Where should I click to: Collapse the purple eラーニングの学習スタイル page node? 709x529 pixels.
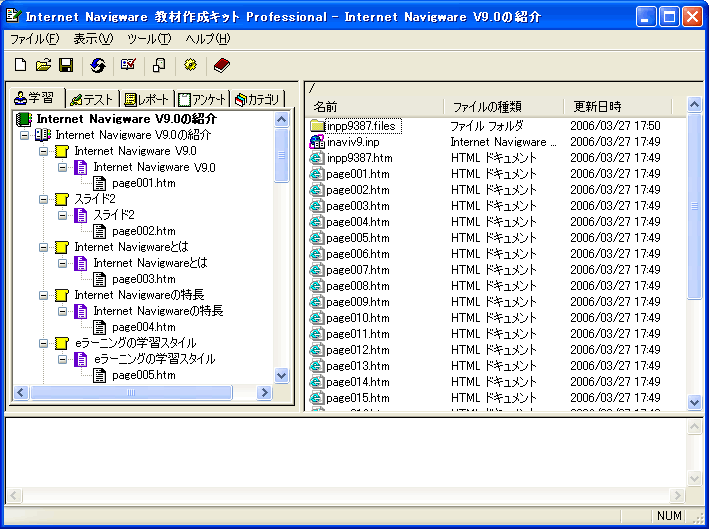(x=62, y=359)
